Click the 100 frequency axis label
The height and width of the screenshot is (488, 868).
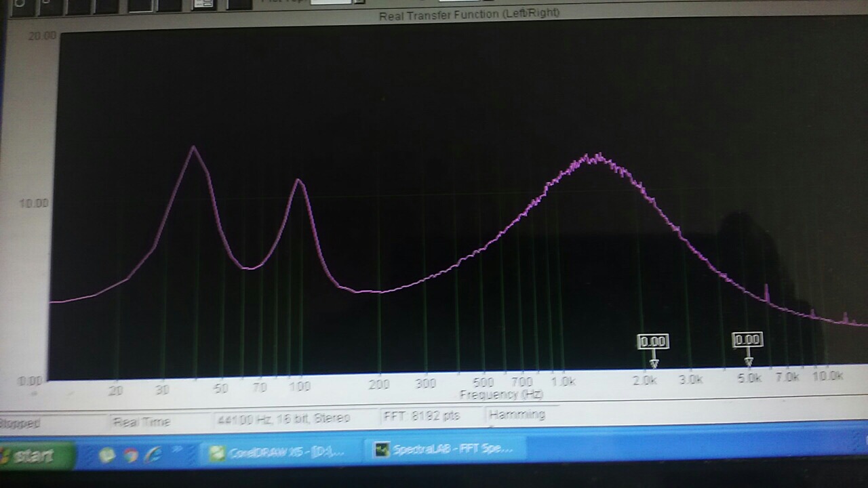[x=299, y=386]
